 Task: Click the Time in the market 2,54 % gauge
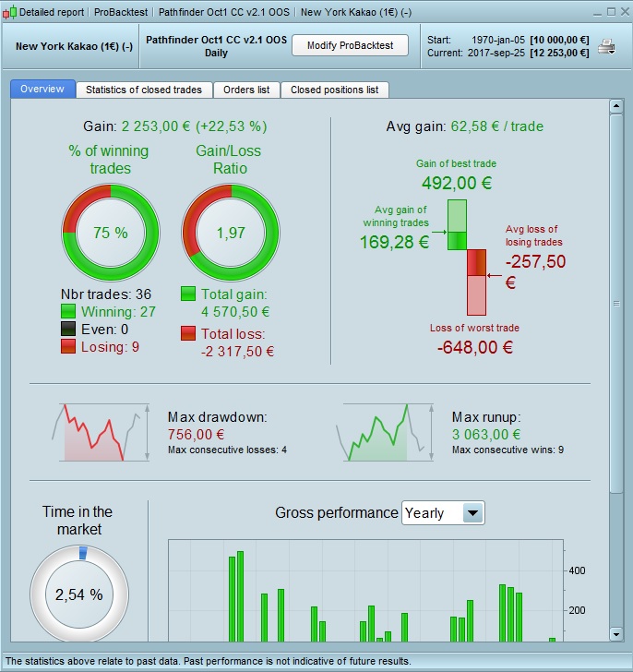[x=79, y=594]
